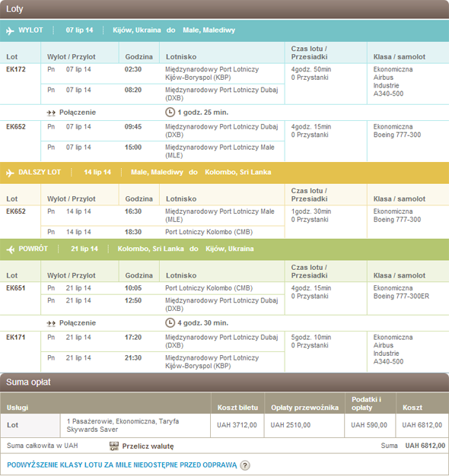Click the Male to Kolombo route heading
Viewport: 449px width, 476px height.
click(201, 172)
